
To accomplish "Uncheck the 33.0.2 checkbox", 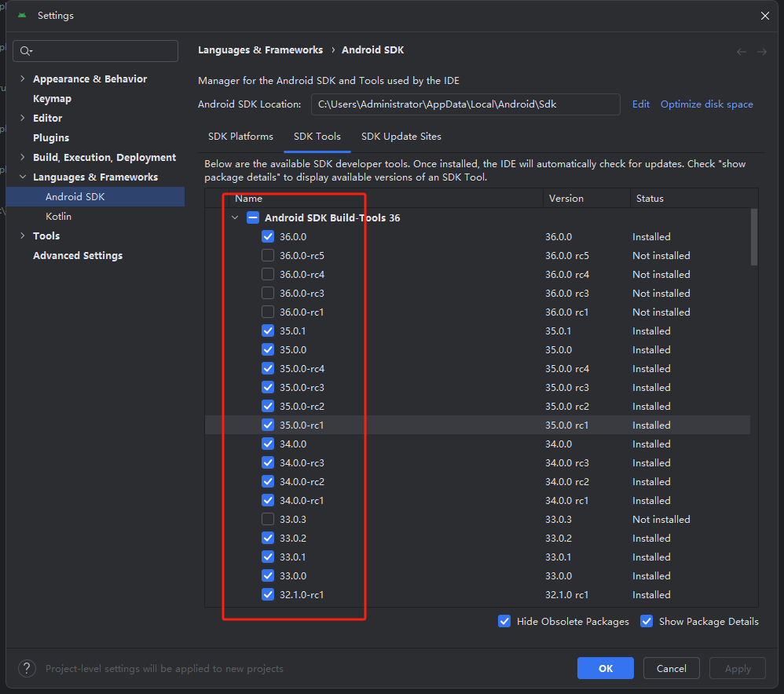I will coord(268,538).
